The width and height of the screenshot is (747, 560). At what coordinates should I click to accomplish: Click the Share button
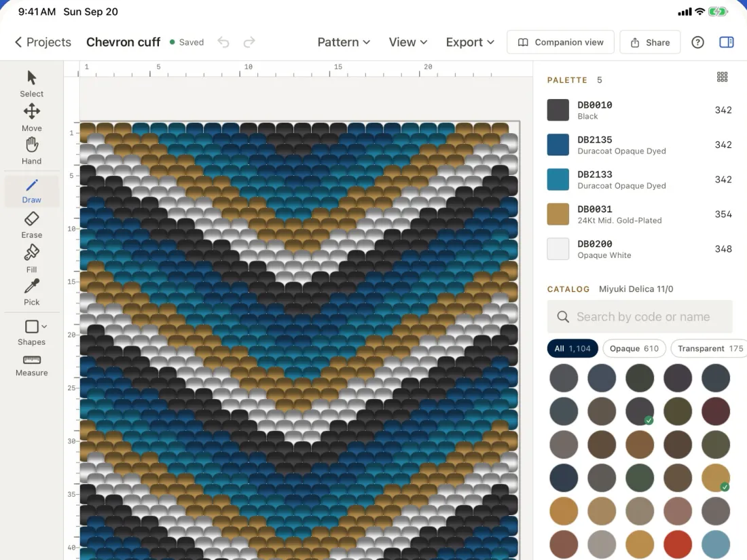pyautogui.click(x=650, y=42)
